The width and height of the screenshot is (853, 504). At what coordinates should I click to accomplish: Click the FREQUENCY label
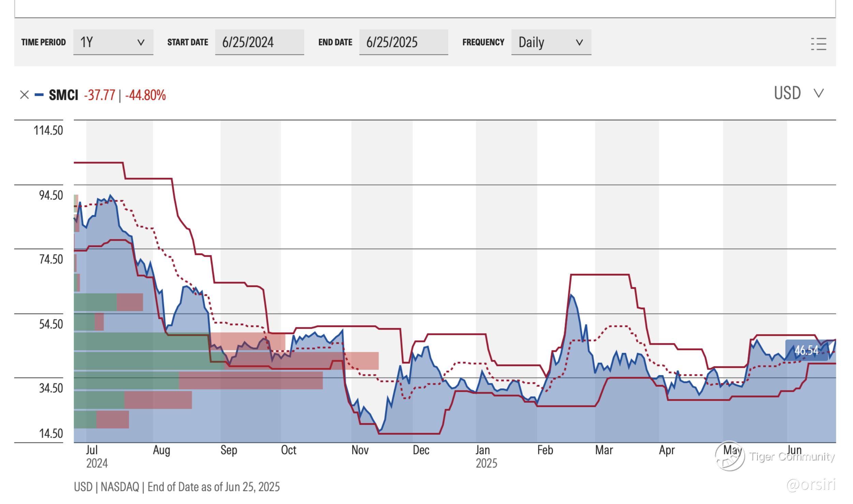(483, 42)
